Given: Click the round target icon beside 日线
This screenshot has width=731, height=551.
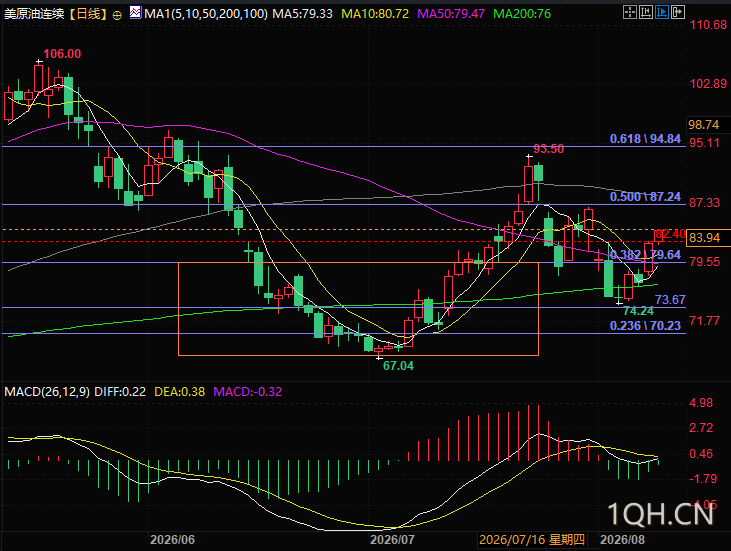Looking at the screenshot, I should point(117,15).
